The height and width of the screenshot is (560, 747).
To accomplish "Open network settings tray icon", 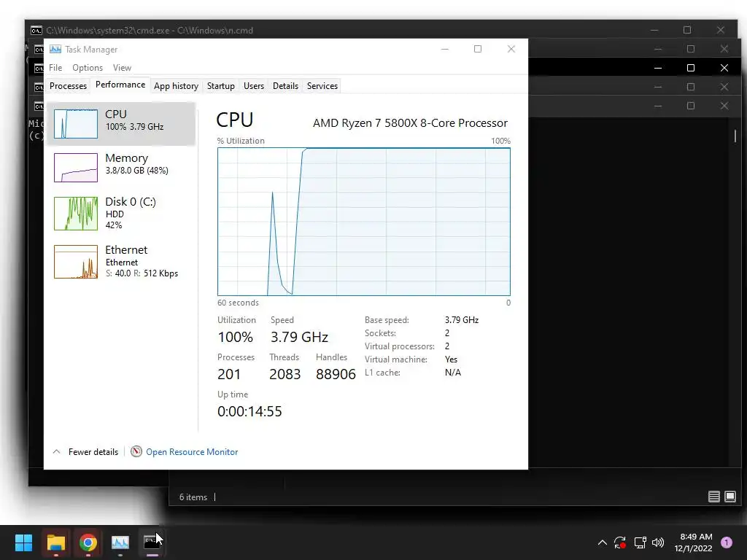I will click(x=640, y=542).
